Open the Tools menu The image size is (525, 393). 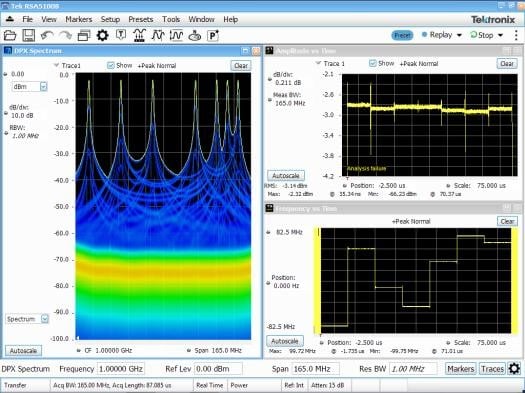tap(171, 19)
